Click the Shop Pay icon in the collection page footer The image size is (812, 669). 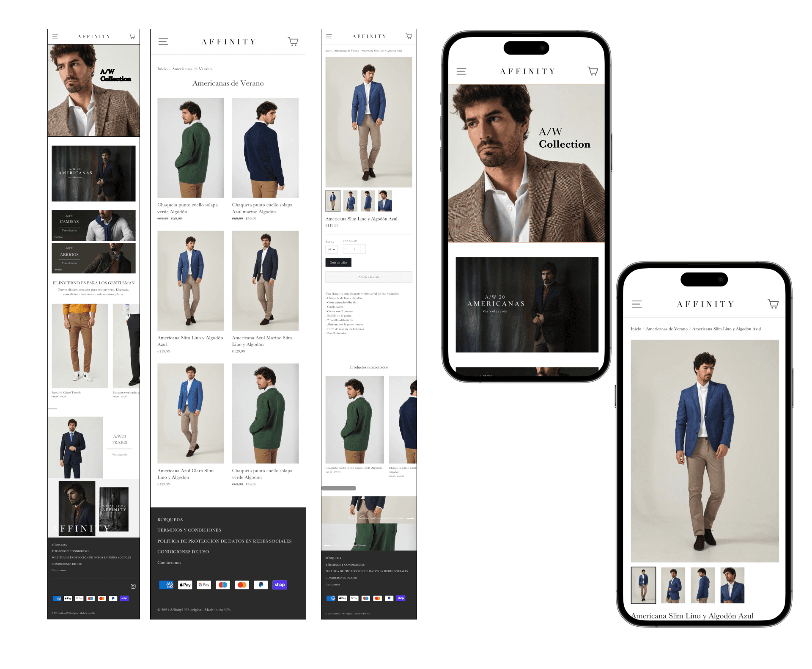pos(280,585)
